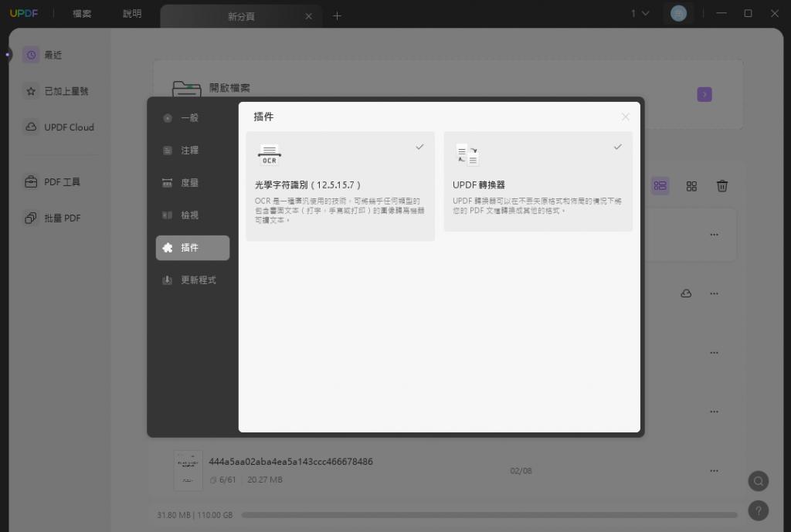Add a new tab with plus button
Image resolution: width=791 pixels, height=532 pixels.
coord(337,16)
